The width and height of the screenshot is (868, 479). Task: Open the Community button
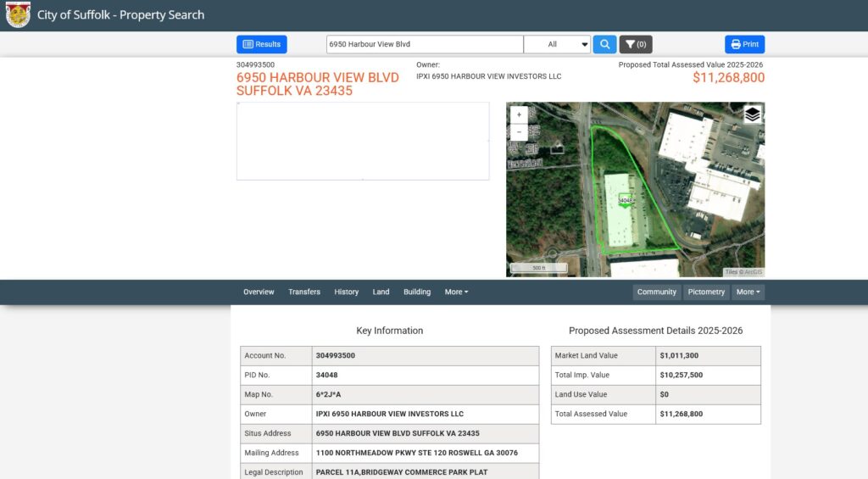pos(657,292)
